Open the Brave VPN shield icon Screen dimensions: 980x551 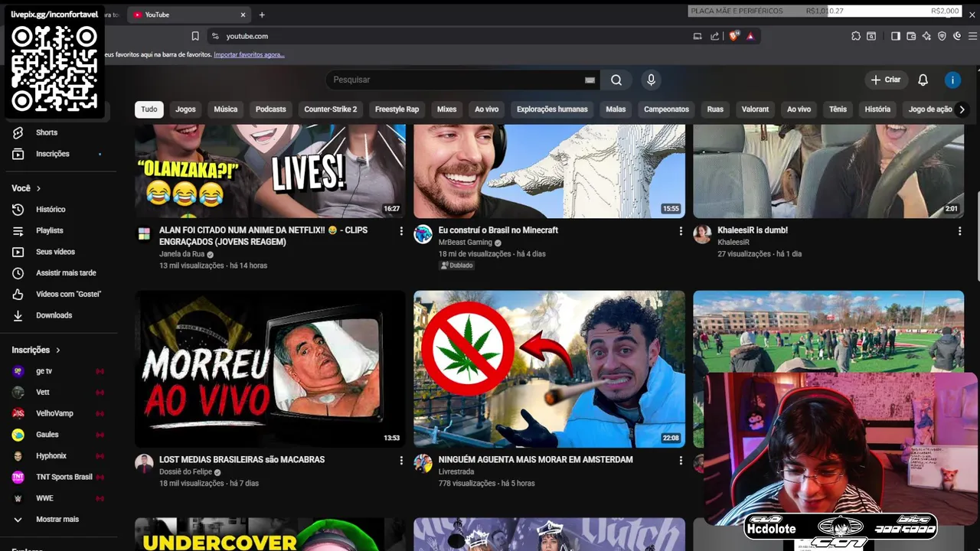[x=942, y=36]
